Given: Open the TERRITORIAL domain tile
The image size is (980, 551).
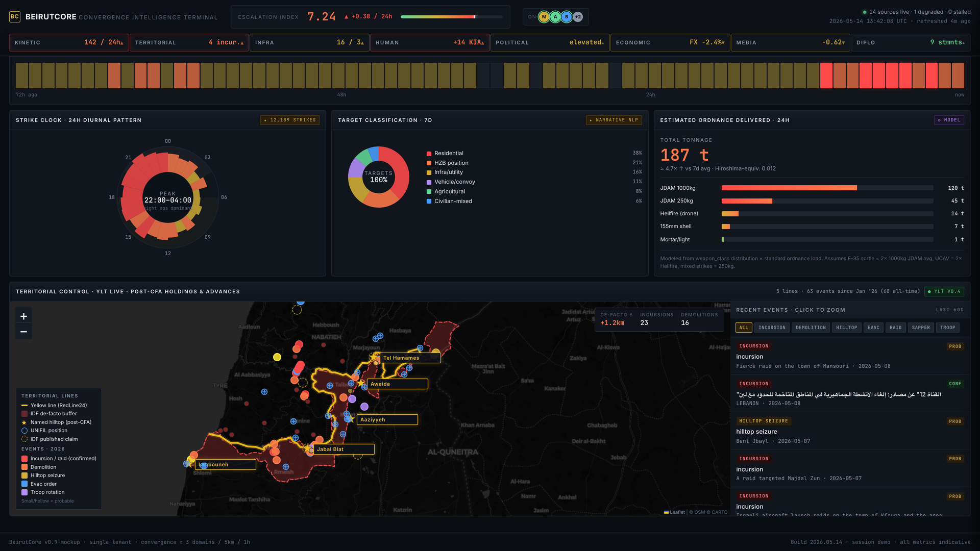Looking at the screenshot, I should [x=189, y=42].
